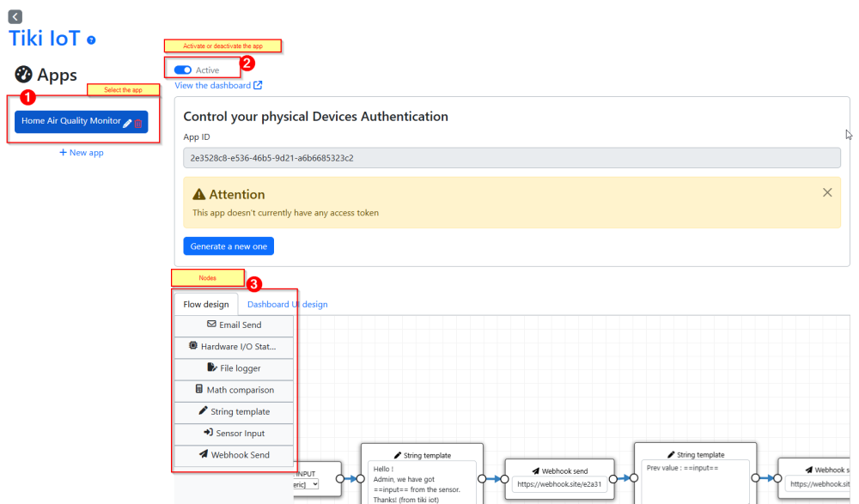
Task: Click the back arrow icon above Tiki IoT
Action: pos(15,17)
